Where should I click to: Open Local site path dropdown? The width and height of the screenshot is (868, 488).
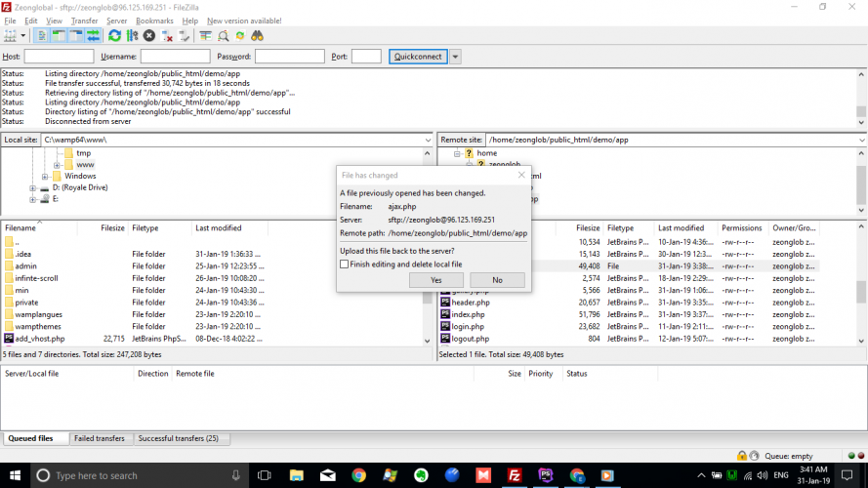(428, 140)
